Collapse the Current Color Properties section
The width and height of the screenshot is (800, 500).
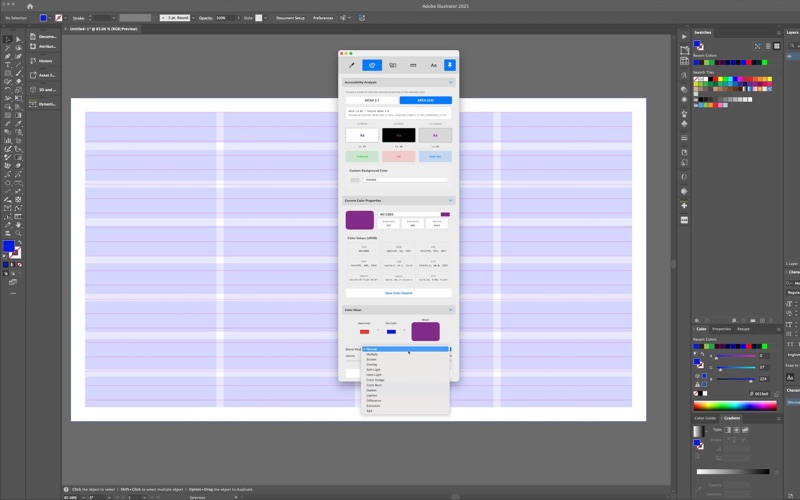click(451, 201)
